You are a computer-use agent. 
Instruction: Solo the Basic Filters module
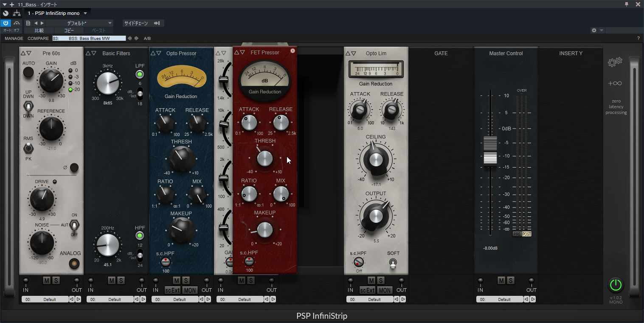click(121, 281)
